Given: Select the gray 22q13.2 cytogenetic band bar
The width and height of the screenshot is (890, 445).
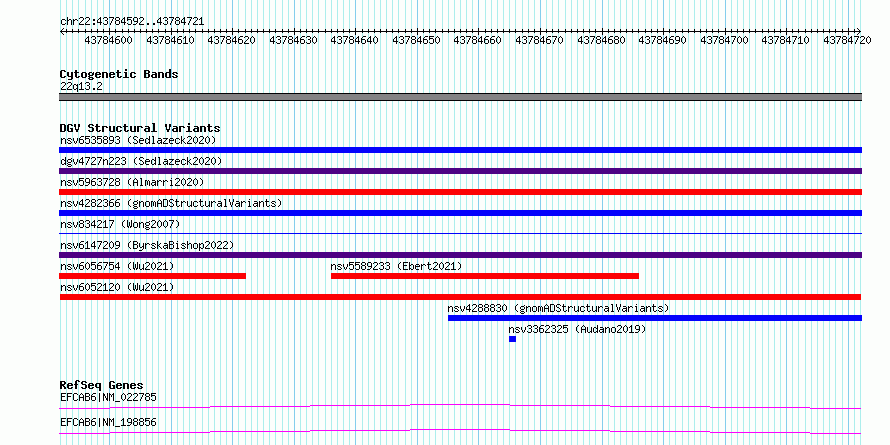Looking at the screenshot, I should (x=460, y=97).
